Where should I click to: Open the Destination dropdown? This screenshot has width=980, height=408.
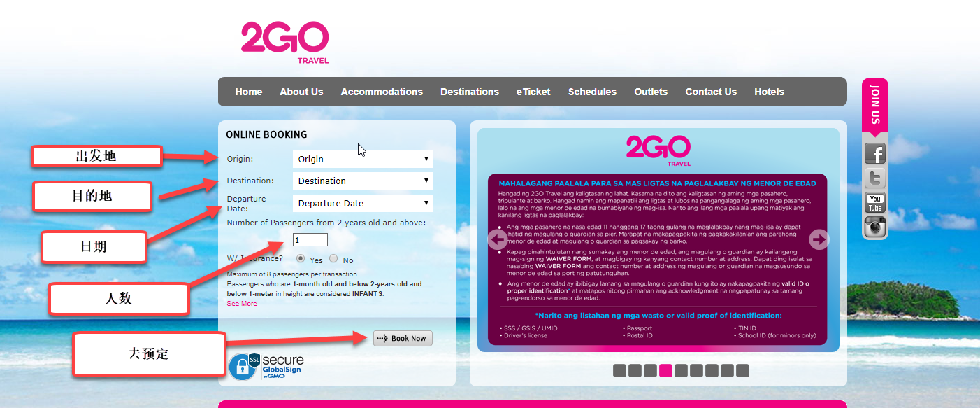click(363, 181)
